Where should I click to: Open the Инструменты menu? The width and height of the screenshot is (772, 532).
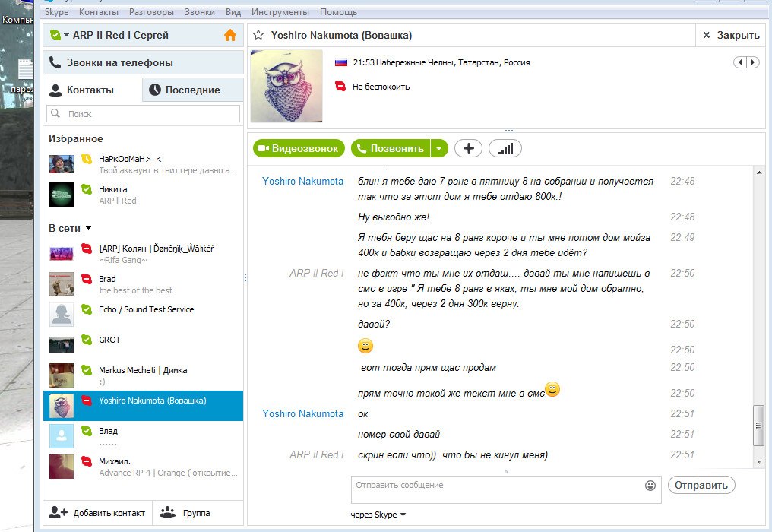pyautogui.click(x=280, y=12)
